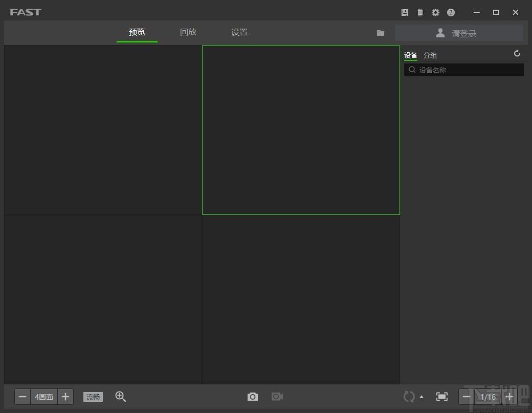Open the folder icon beside login
The width and height of the screenshot is (532, 413).
(381, 33)
